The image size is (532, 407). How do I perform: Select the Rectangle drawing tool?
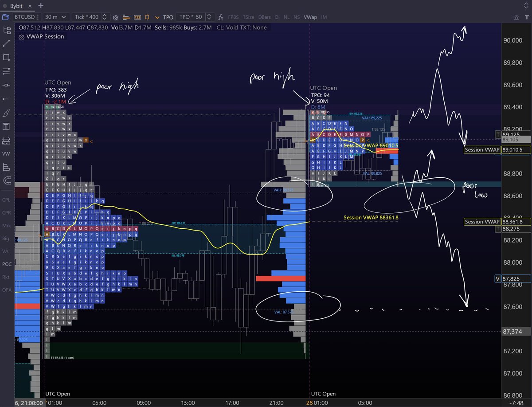(x=7, y=58)
